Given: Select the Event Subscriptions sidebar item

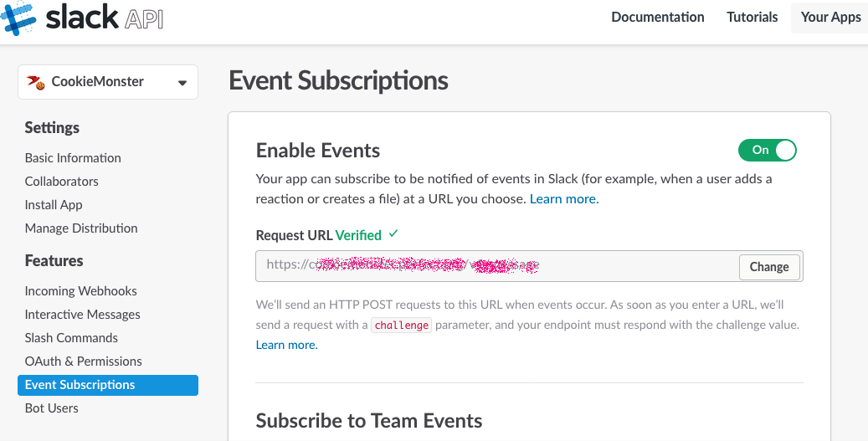Looking at the screenshot, I should pyautogui.click(x=108, y=385).
